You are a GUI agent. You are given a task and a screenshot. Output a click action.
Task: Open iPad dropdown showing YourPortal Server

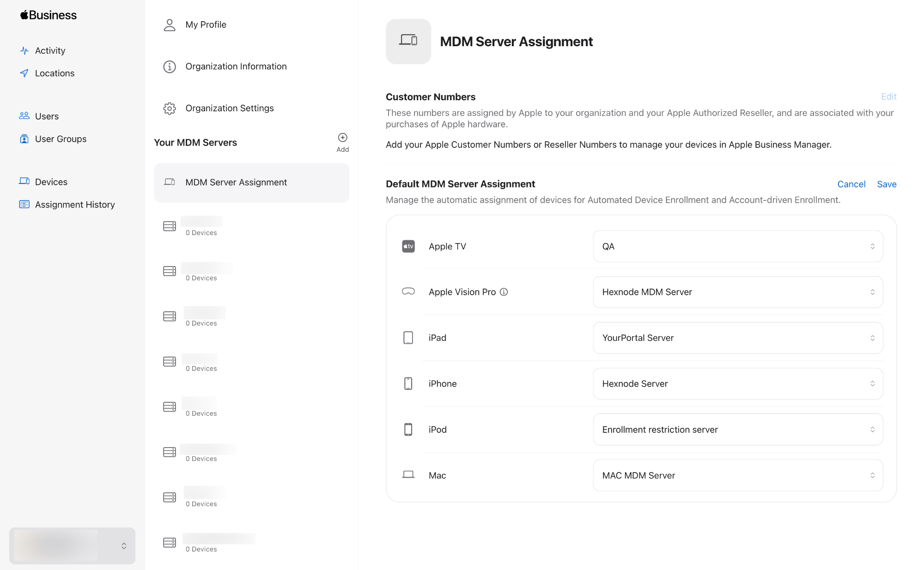pos(738,338)
